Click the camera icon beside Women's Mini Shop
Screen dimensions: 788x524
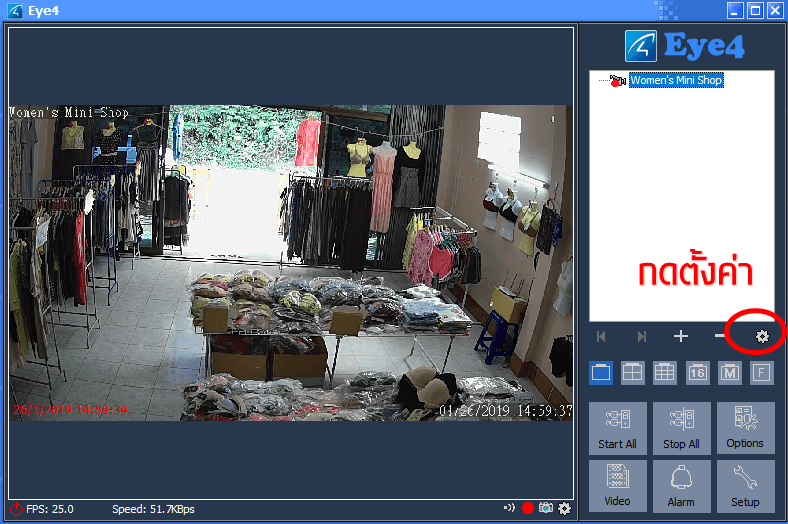[x=618, y=80]
